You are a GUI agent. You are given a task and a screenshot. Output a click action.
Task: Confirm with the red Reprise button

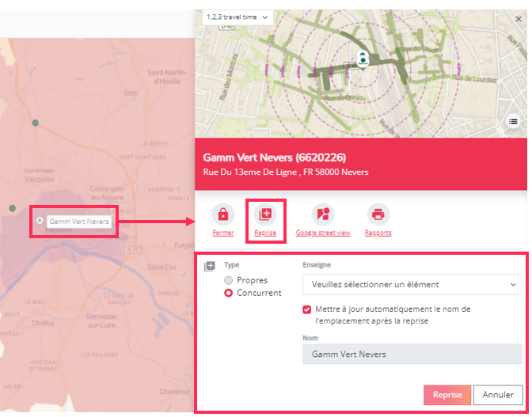point(447,395)
